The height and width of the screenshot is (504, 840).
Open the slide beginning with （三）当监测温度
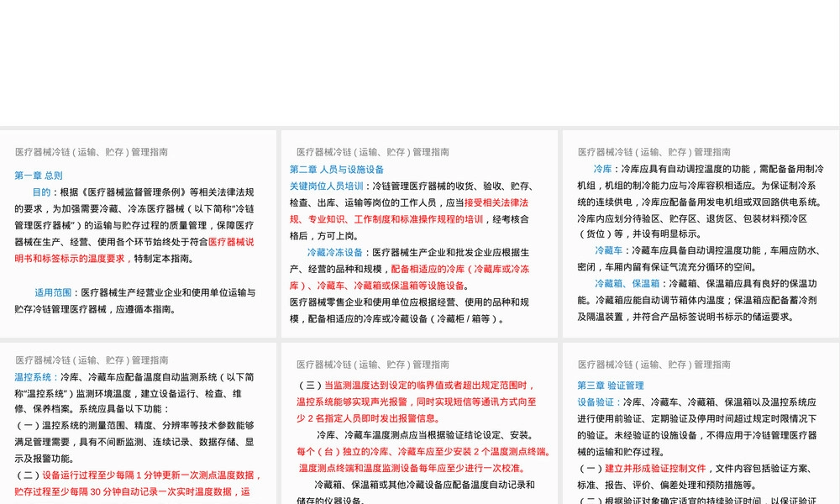[419, 423]
